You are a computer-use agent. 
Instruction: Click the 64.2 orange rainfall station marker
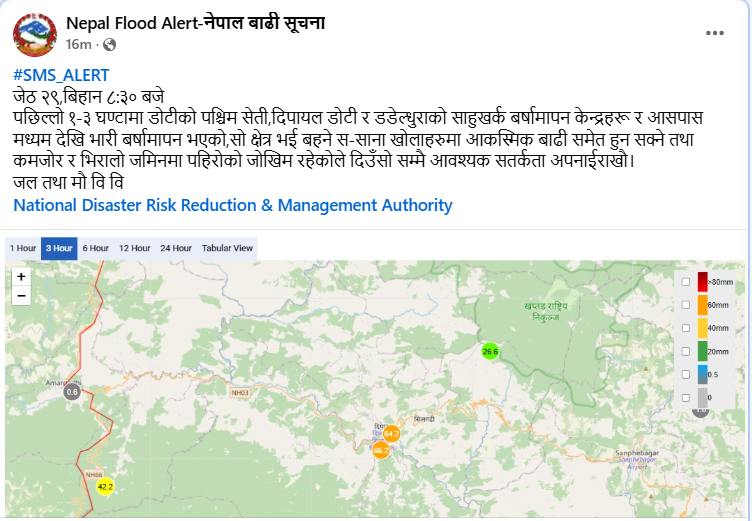pyautogui.click(x=391, y=434)
